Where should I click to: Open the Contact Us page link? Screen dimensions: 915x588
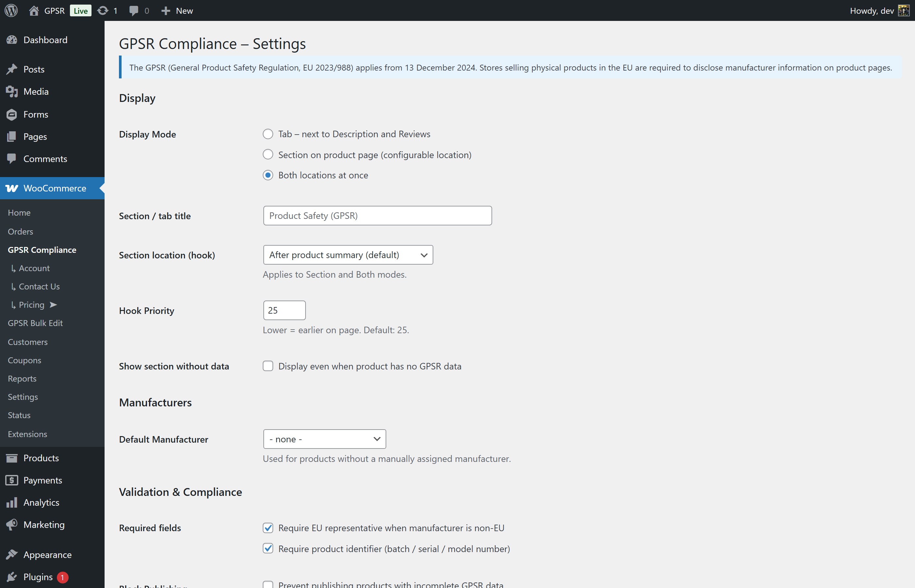[39, 286]
